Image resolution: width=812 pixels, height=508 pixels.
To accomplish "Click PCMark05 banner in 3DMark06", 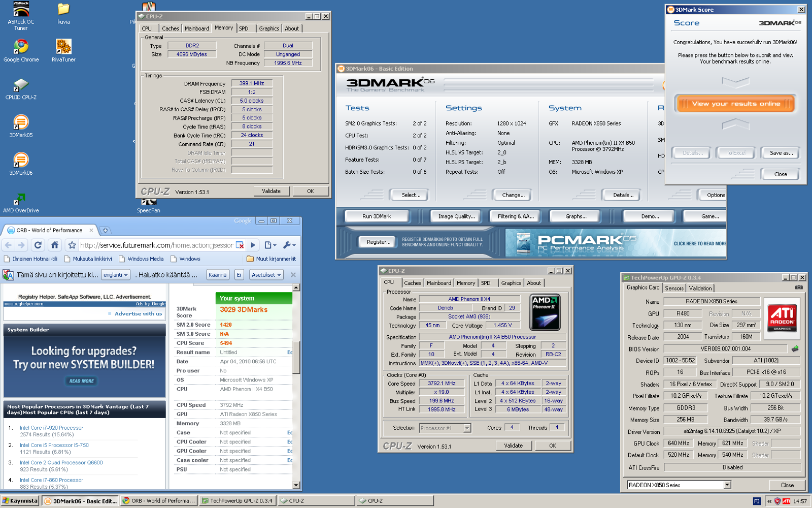I will tap(616, 243).
